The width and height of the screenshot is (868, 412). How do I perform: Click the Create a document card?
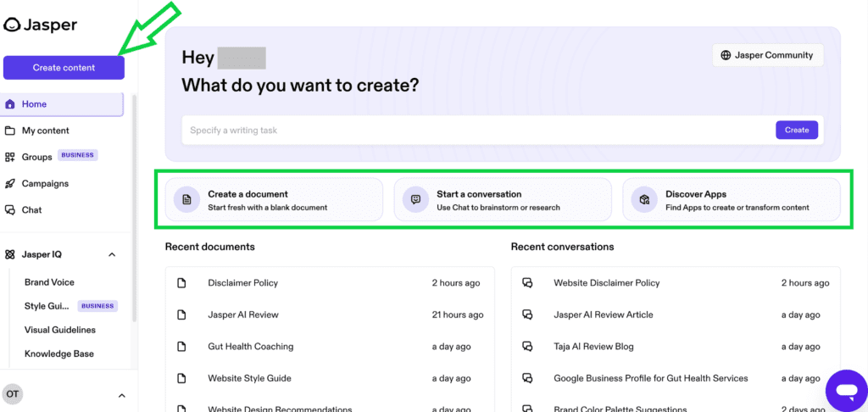click(274, 200)
